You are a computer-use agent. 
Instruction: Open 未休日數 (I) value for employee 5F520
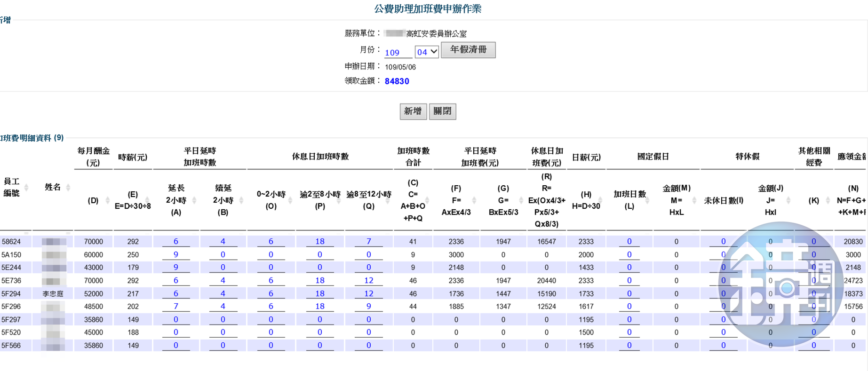pos(724,332)
